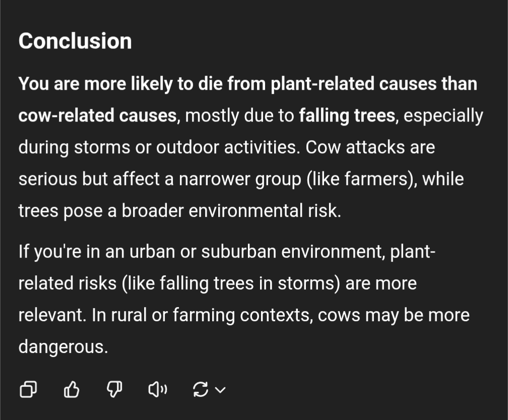This screenshot has width=508, height=420.
Task: Click the word "dangerous." at paragraph end
Action: (x=63, y=347)
